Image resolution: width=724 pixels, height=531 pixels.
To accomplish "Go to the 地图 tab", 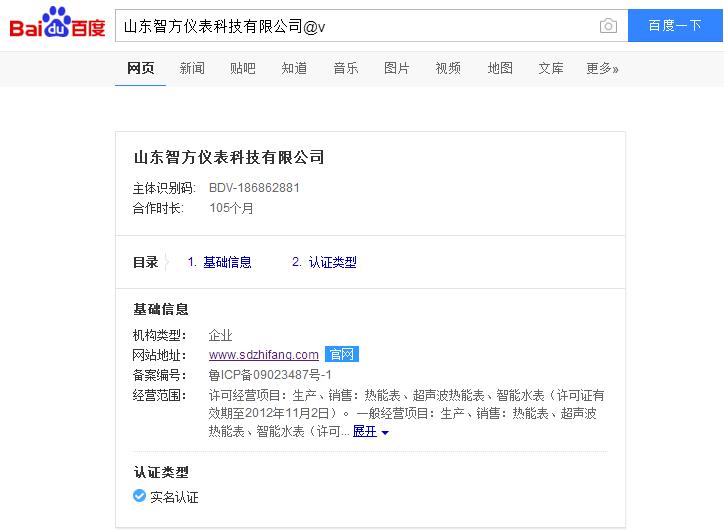I will point(500,68).
